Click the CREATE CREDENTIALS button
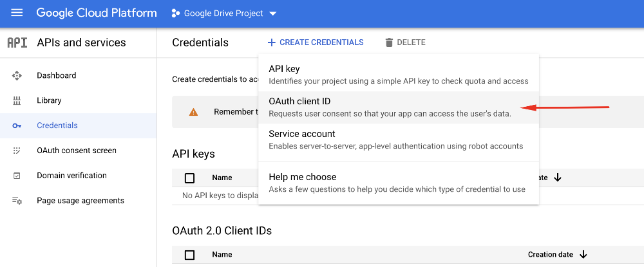The image size is (644, 267). (x=316, y=42)
